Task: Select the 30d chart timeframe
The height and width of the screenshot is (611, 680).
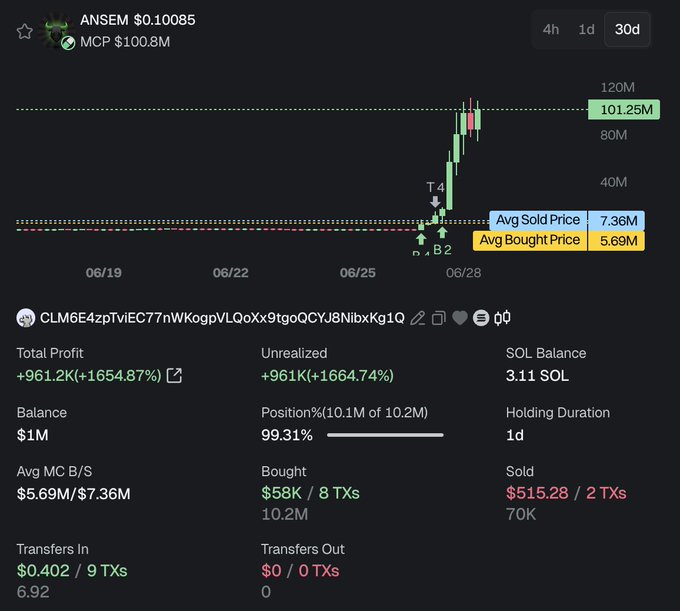Action: (x=627, y=29)
